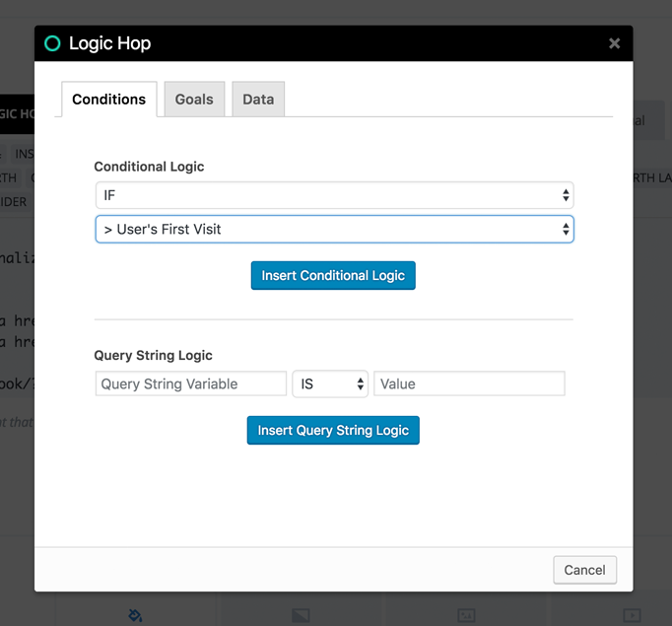Screen dimensions: 672x626
Task: Click the video play icon behind dialog
Action: point(632,615)
